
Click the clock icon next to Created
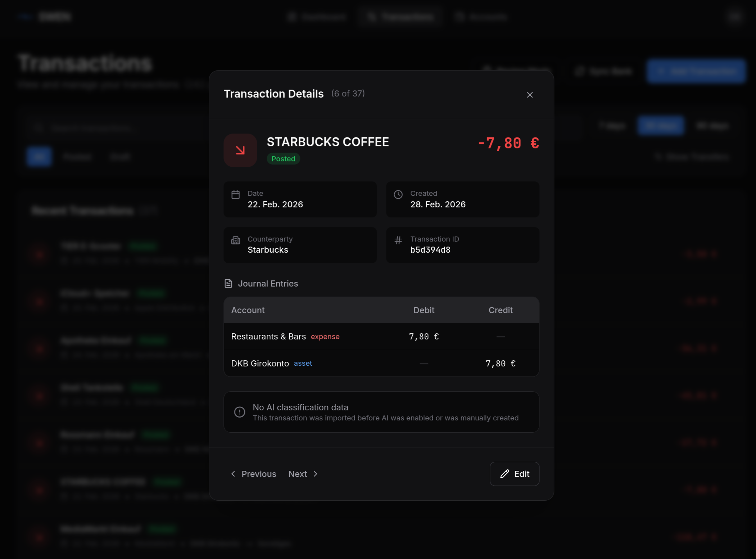(398, 194)
